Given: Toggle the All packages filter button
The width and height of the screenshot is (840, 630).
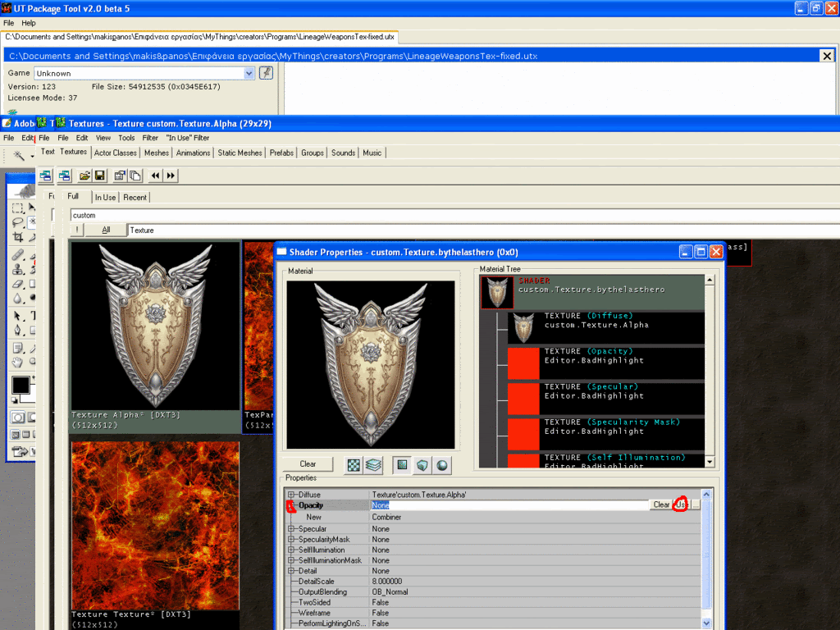Looking at the screenshot, I should coord(106,231).
